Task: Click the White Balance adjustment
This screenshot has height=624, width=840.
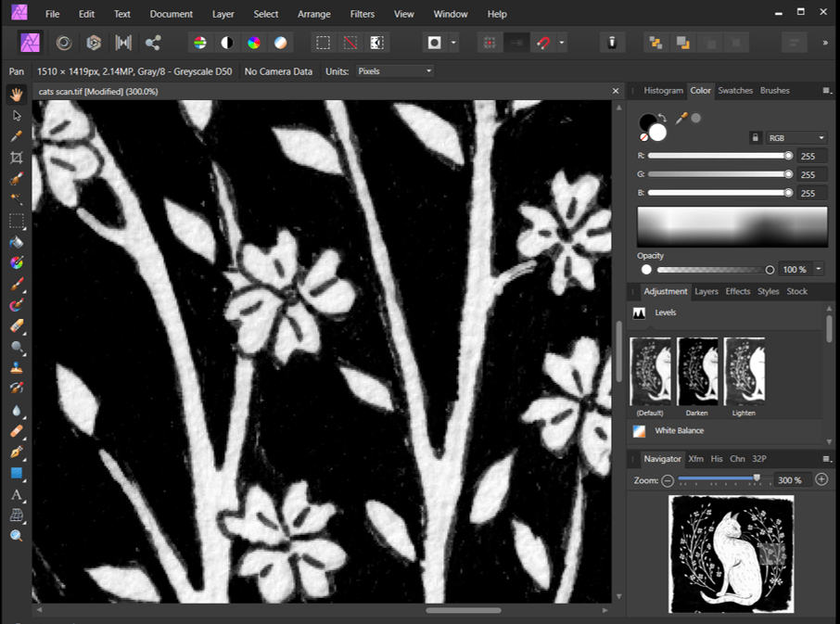Action: (679, 431)
